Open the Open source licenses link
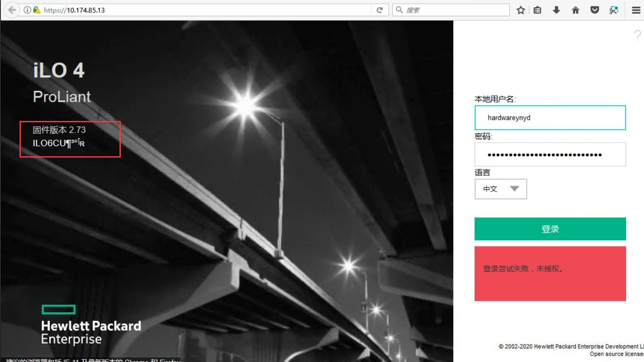The width and height of the screenshot is (644, 362). point(617,354)
